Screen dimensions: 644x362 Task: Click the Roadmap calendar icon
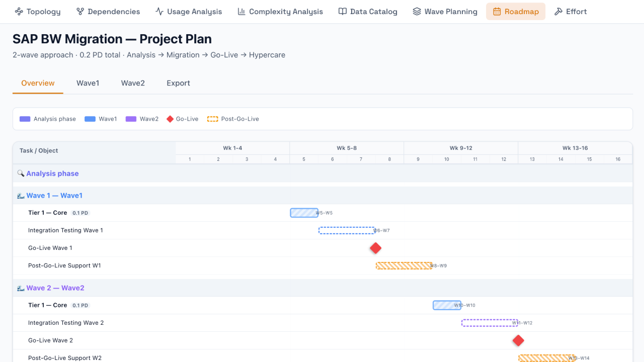click(x=497, y=12)
